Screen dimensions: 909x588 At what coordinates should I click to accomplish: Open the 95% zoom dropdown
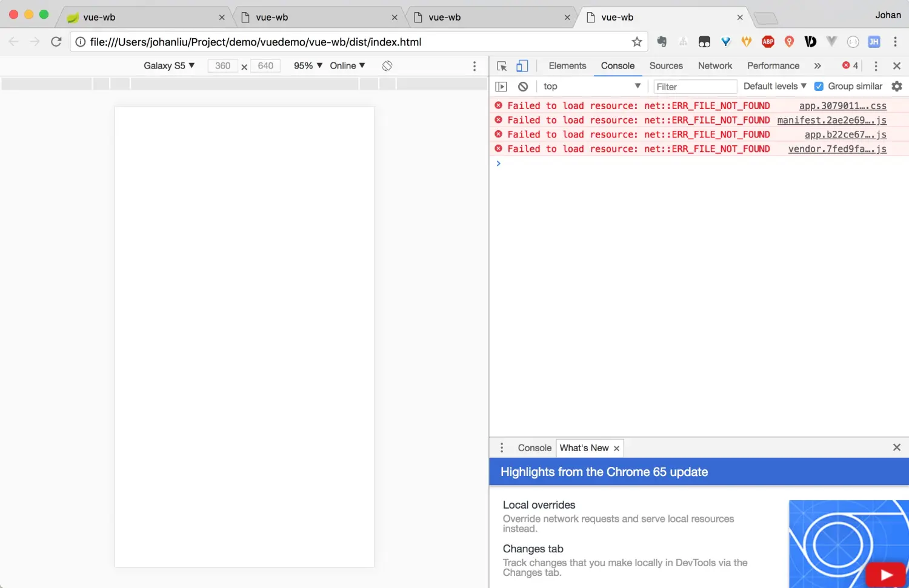(x=308, y=65)
